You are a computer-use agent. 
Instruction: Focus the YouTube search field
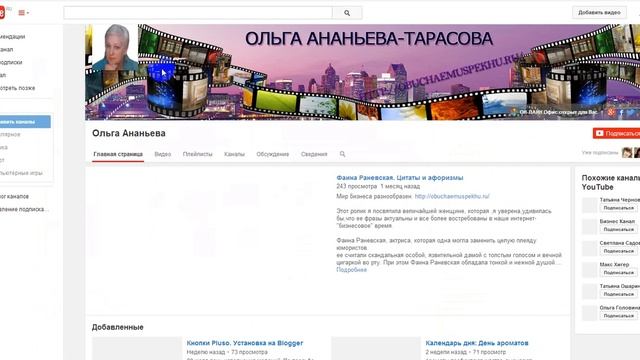point(198,13)
